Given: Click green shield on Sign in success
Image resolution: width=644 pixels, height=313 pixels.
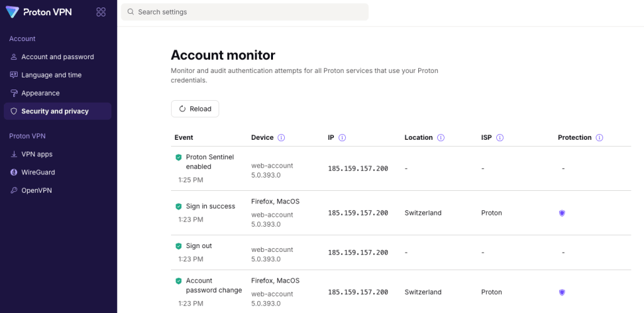Looking at the screenshot, I should point(179,207).
